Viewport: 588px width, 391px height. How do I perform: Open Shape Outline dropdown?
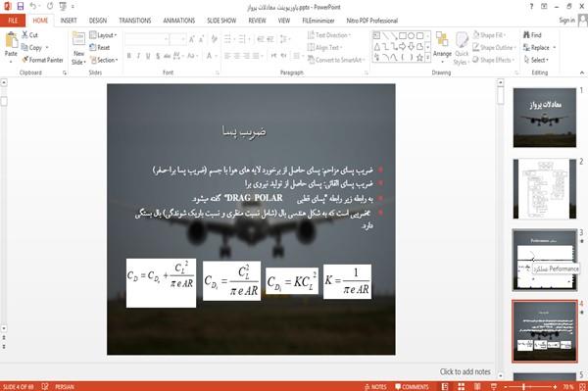coord(494,47)
